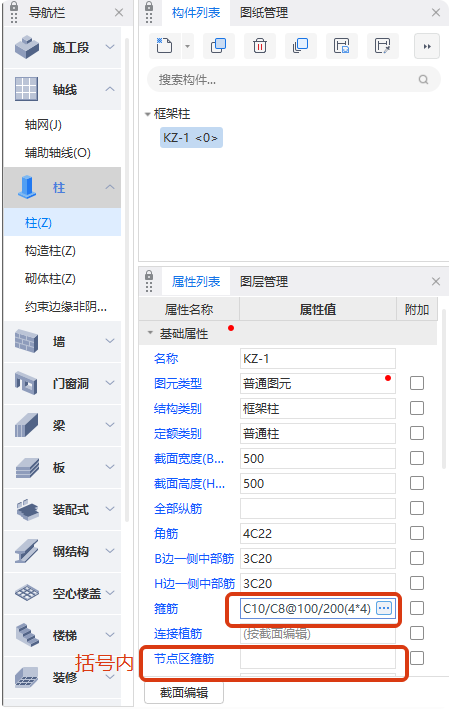The height and width of the screenshot is (709, 449).
Task: Click the 节点区箍筋 value field
Action: point(318,658)
